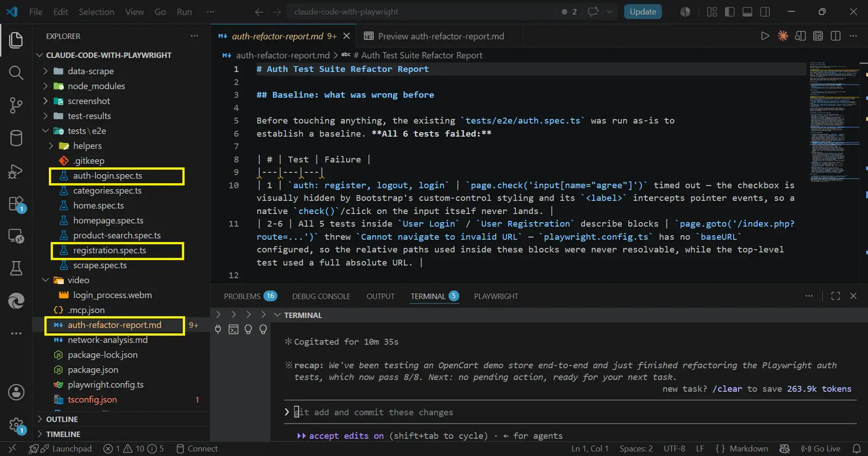Open the Accounts menu in the activity bar
868x456 pixels.
click(16, 392)
